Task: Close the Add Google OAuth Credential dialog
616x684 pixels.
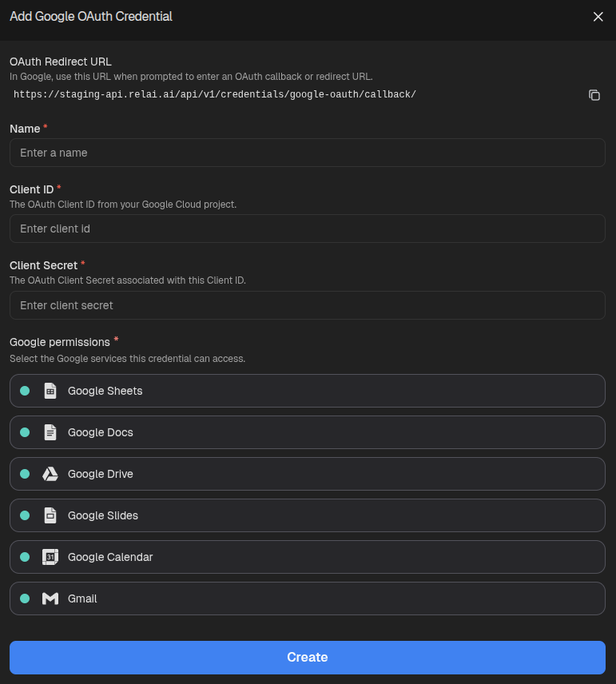Action: pyautogui.click(x=598, y=16)
